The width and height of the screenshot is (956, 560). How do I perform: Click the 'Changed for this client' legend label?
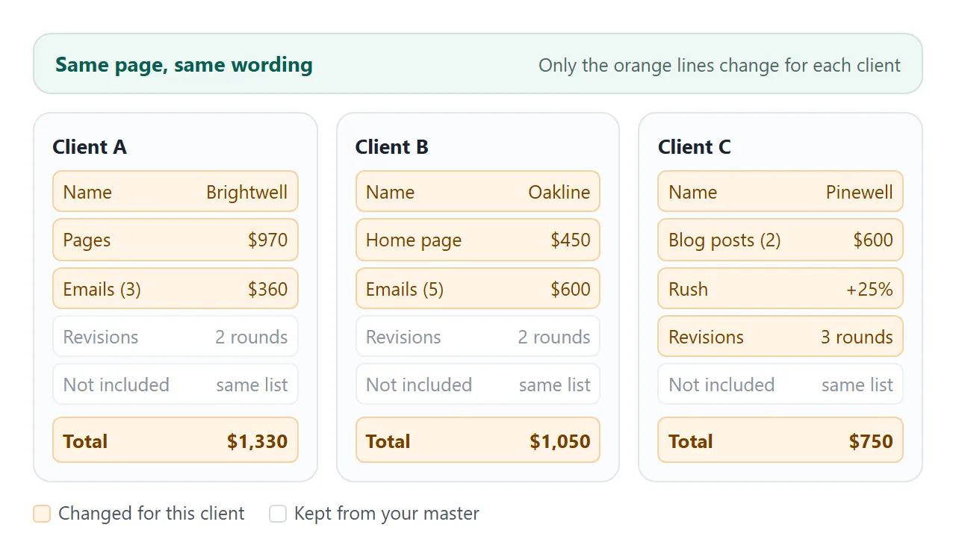(152, 514)
